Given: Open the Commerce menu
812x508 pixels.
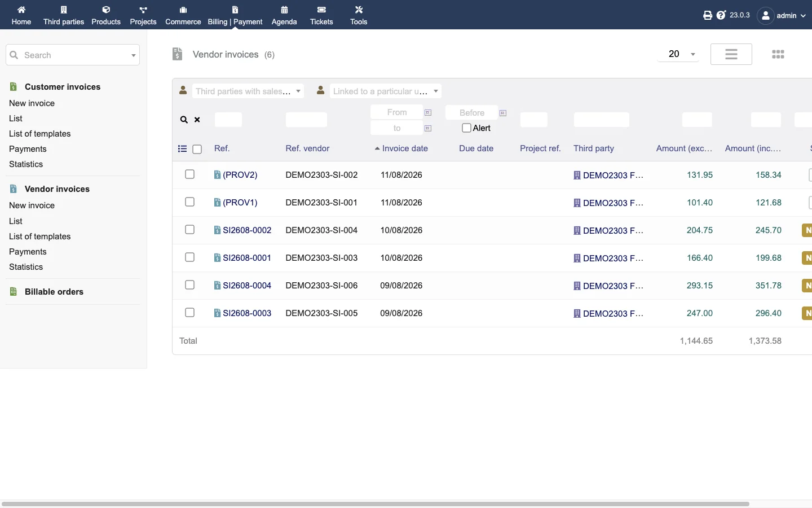Looking at the screenshot, I should [183, 15].
